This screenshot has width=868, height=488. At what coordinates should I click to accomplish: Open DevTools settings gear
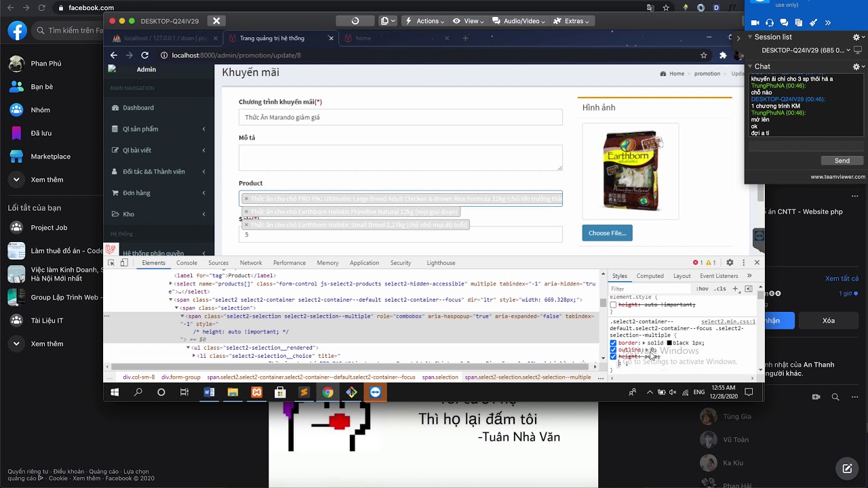pos(730,263)
